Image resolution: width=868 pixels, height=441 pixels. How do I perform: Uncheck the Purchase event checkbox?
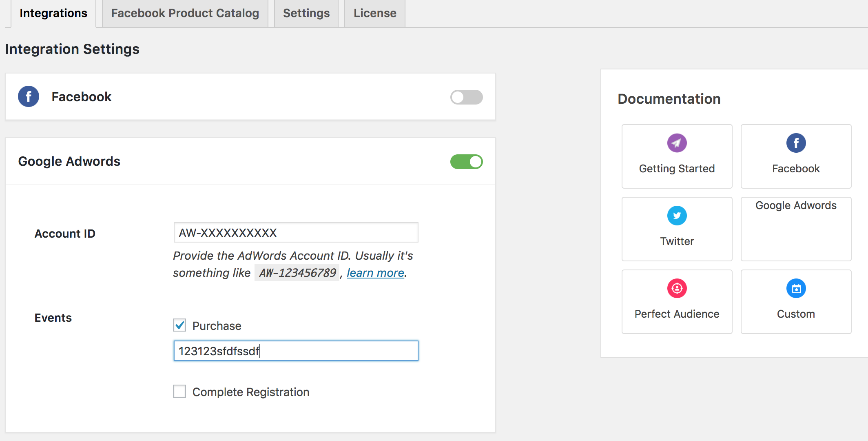(x=179, y=325)
